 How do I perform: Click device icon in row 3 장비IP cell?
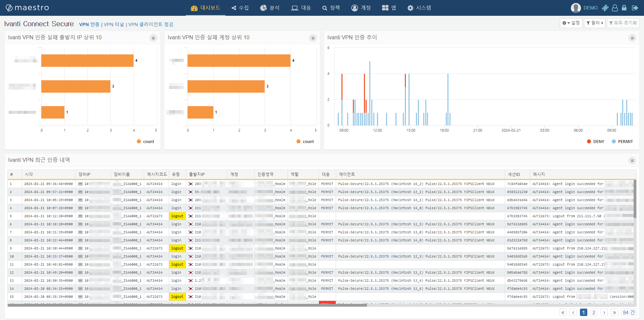point(80,200)
